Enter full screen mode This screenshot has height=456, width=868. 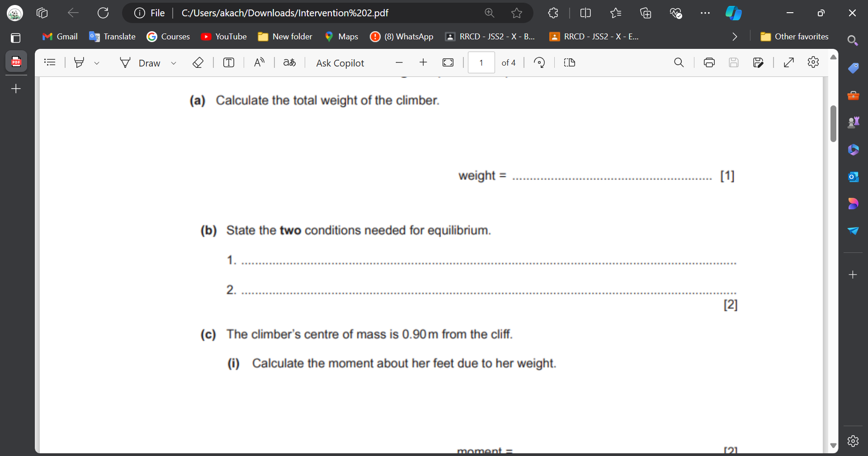coord(789,62)
